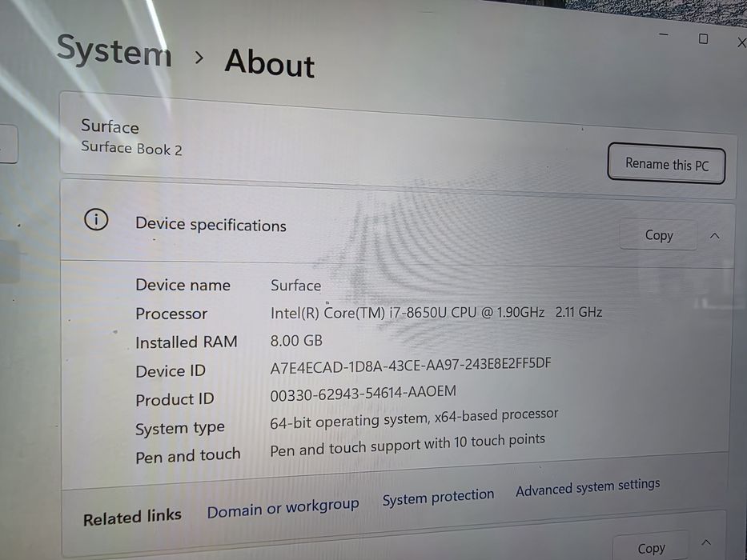
Task: Select the Installed RAM value 8.00 GB
Action: point(296,341)
